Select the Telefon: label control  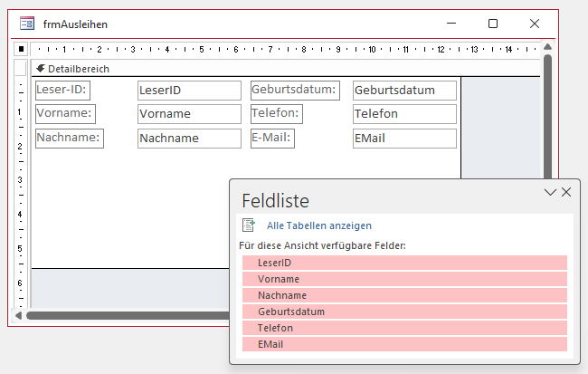pyautogui.click(x=277, y=114)
